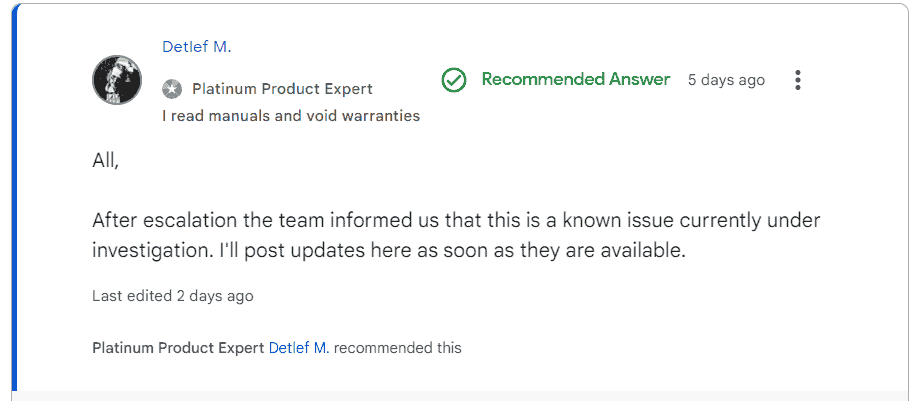Open the three-dot more options menu
The width and height of the screenshot is (913, 401).
pyautogui.click(x=797, y=80)
